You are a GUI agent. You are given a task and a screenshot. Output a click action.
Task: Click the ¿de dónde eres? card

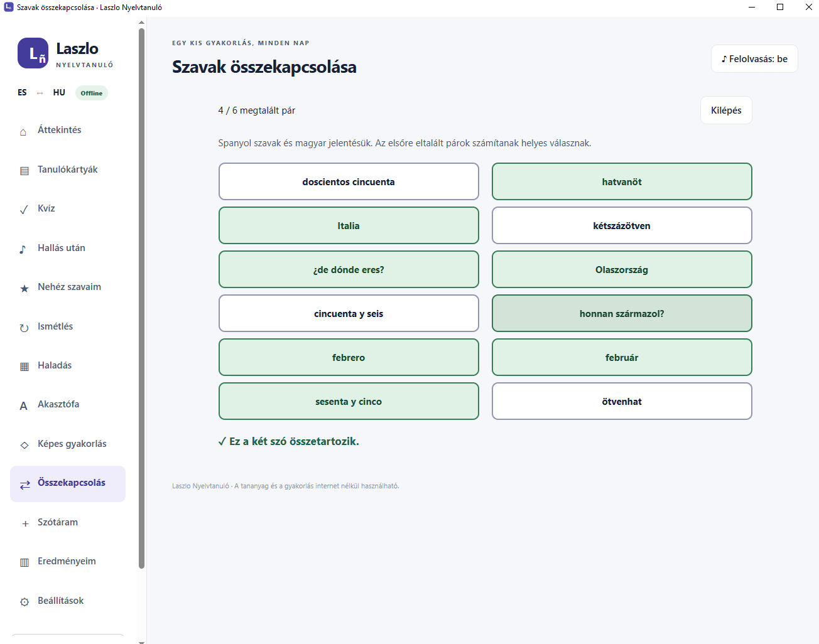(x=349, y=269)
